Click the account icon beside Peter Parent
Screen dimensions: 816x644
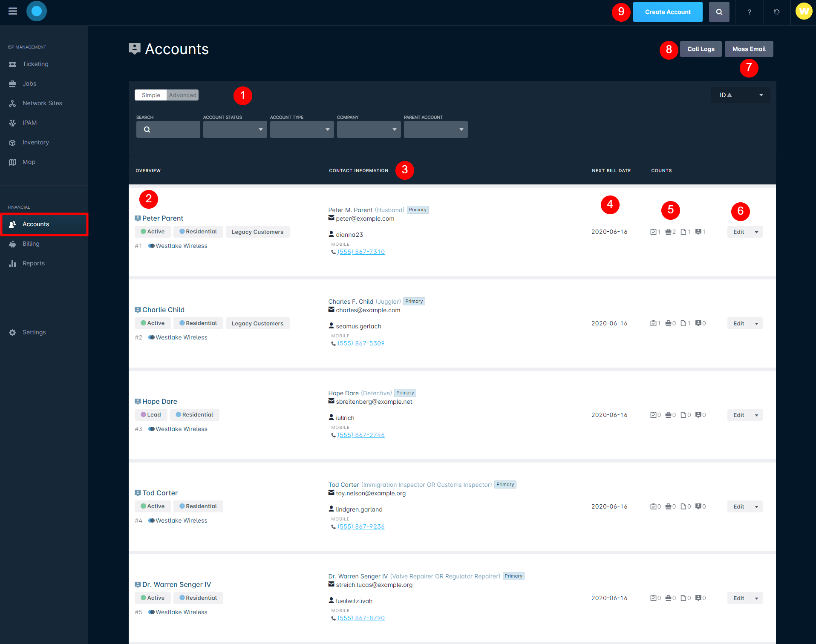pyautogui.click(x=138, y=218)
